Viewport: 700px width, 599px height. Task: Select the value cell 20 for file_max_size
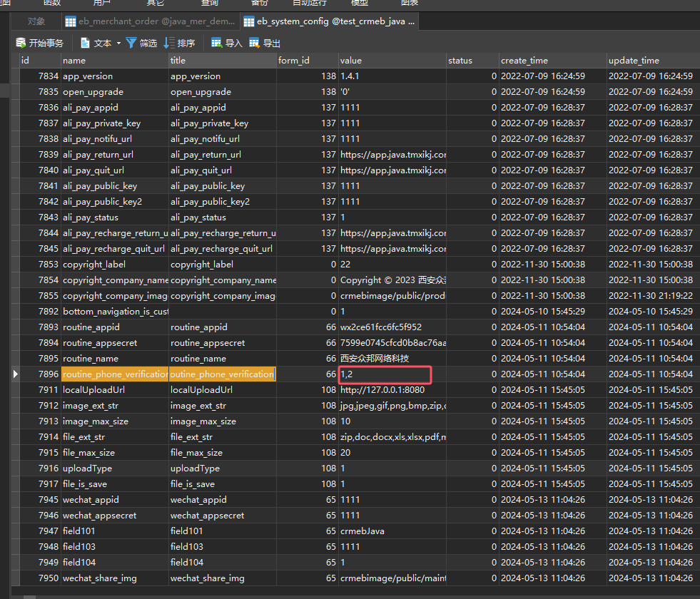tap(392, 453)
